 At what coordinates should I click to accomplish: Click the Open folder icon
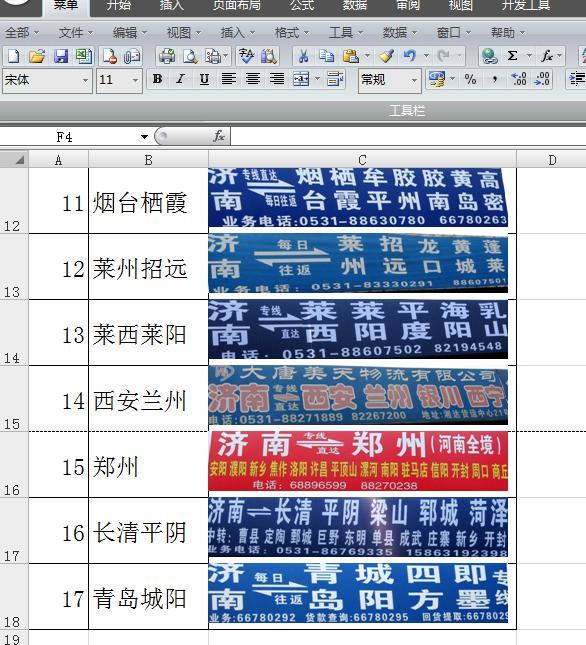pyautogui.click(x=37, y=56)
